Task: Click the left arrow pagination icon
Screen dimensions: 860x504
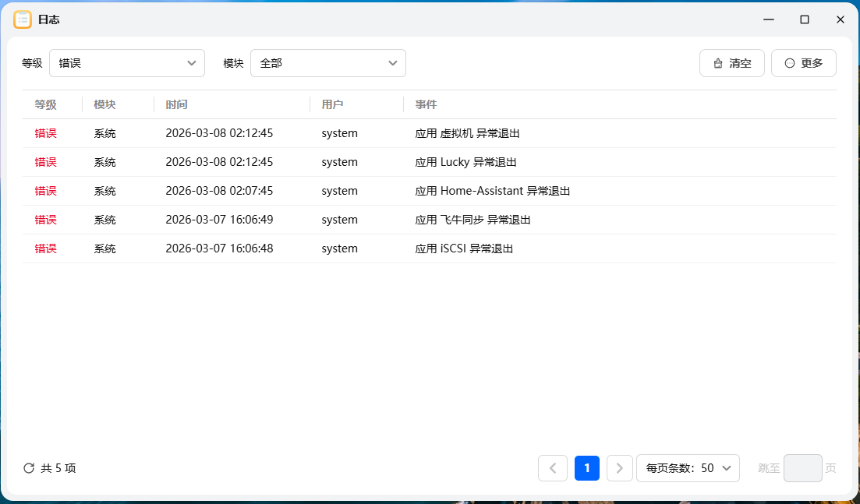Action: pyautogui.click(x=553, y=468)
